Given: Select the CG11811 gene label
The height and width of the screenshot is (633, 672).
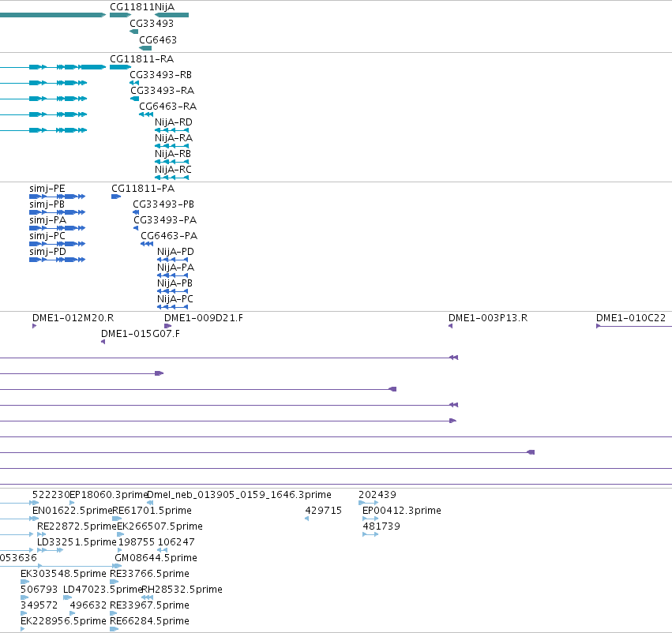Looking at the screenshot, I should coord(132,7).
